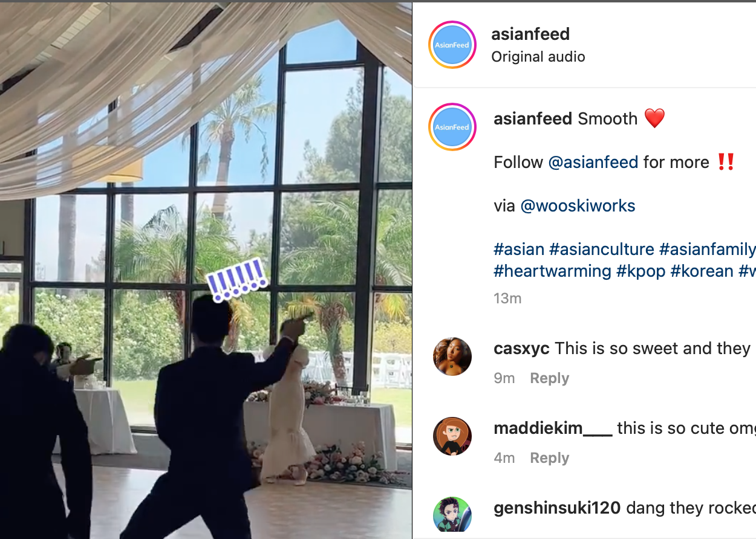This screenshot has height=539, width=756.
Task: Click the wedding dance video
Action: point(206,271)
